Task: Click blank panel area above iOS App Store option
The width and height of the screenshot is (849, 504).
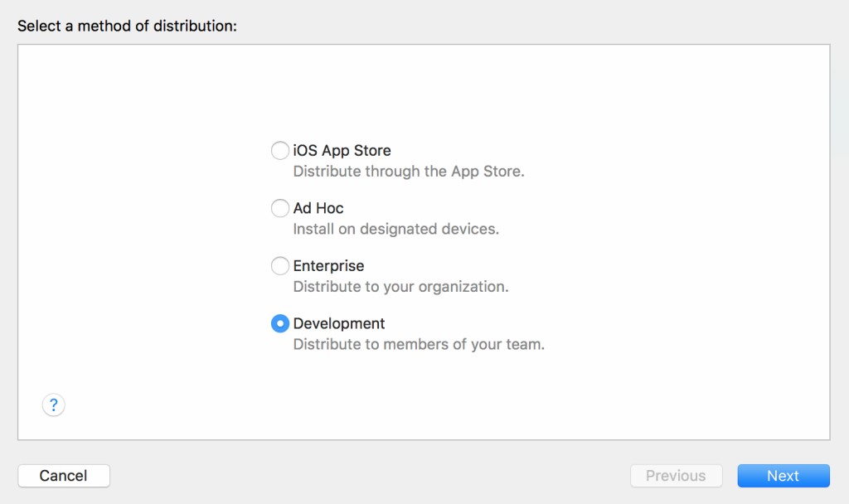Action: (423, 91)
